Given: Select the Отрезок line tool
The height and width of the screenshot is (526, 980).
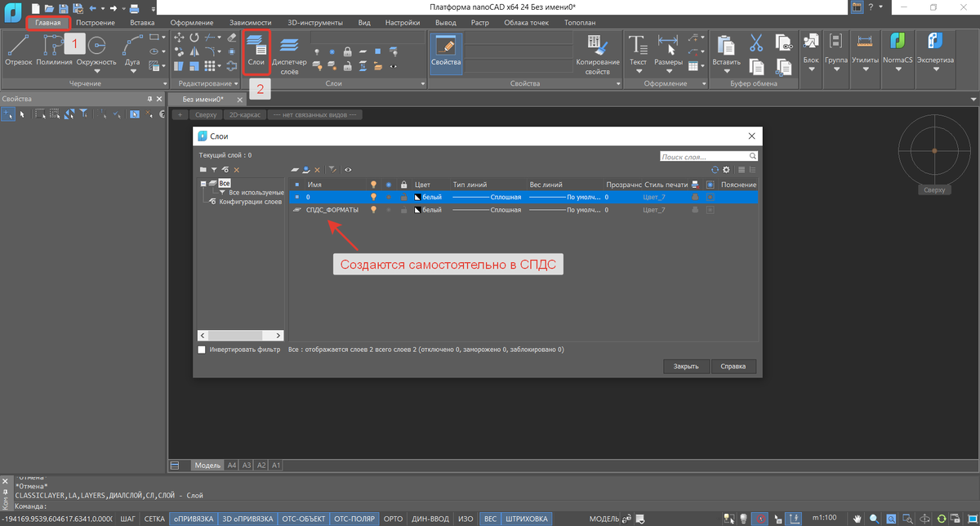Looking at the screenshot, I should (x=17, y=50).
